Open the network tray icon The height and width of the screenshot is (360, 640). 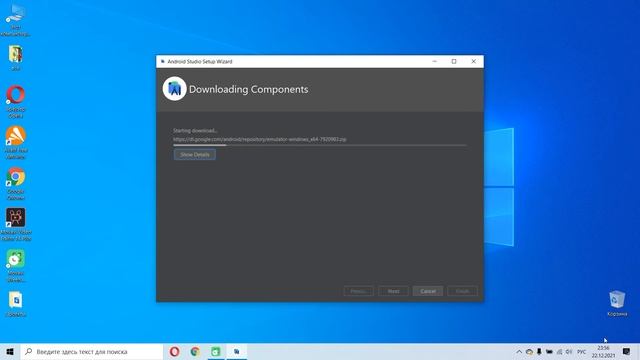(x=559, y=351)
